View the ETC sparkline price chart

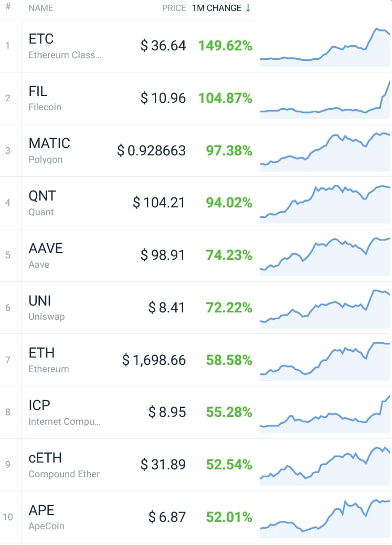point(325,47)
